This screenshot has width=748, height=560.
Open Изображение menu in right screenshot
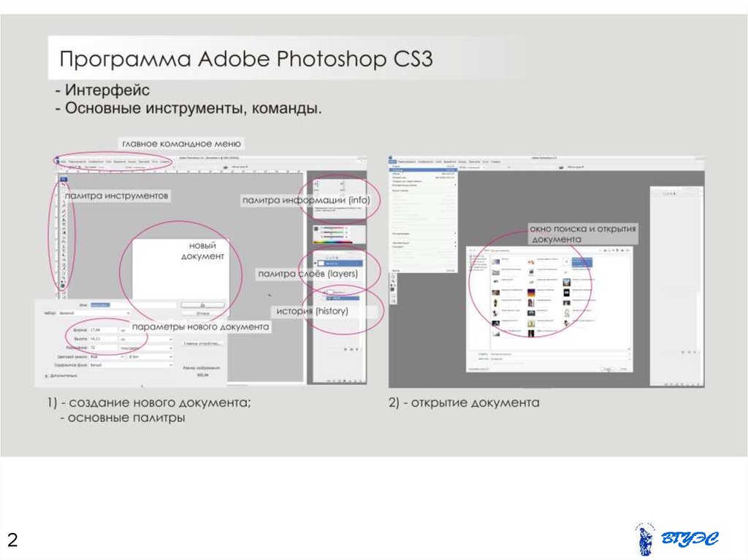pos(426,161)
